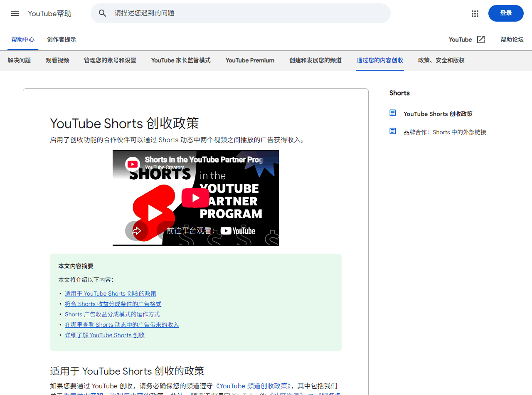
Task: Open 符合 Shorts 收益分成条件的广告格式 link
Action: click(x=113, y=304)
